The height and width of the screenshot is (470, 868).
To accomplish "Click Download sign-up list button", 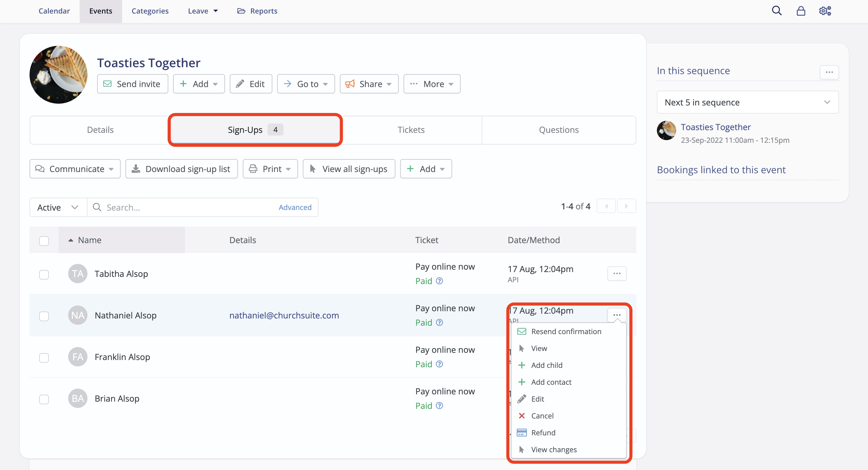I will (182, 169).
